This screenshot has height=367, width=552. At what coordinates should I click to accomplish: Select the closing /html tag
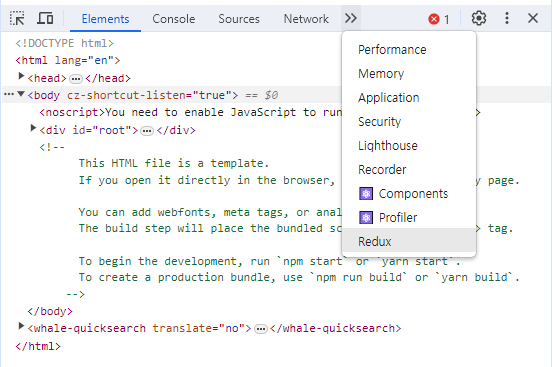[38, 346]
